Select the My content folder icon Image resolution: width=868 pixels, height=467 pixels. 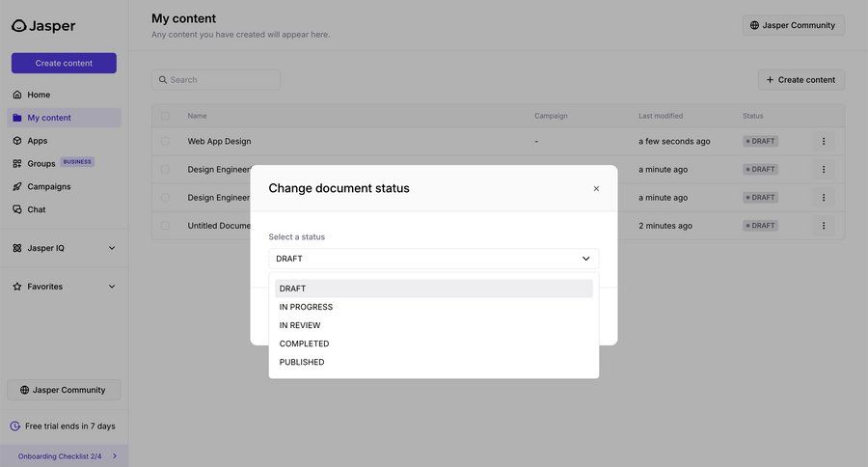[x=17, y=118]
